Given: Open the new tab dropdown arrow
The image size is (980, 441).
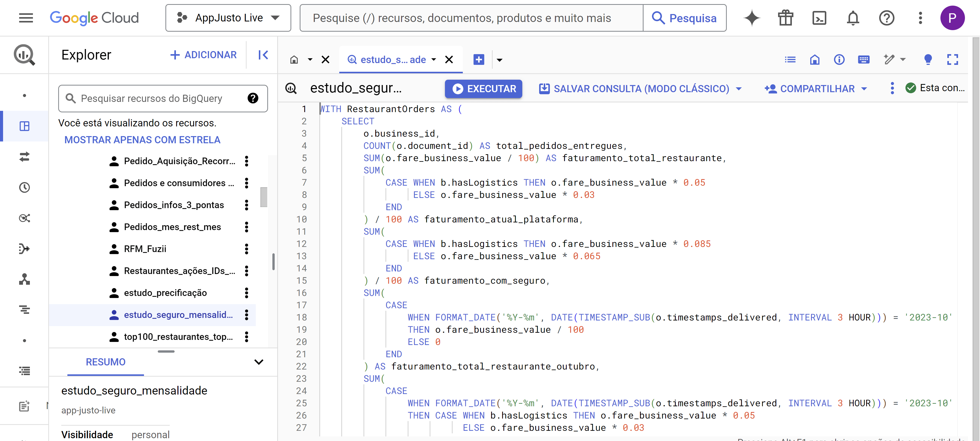Looking at the screenshot, I should pos(500,60).
